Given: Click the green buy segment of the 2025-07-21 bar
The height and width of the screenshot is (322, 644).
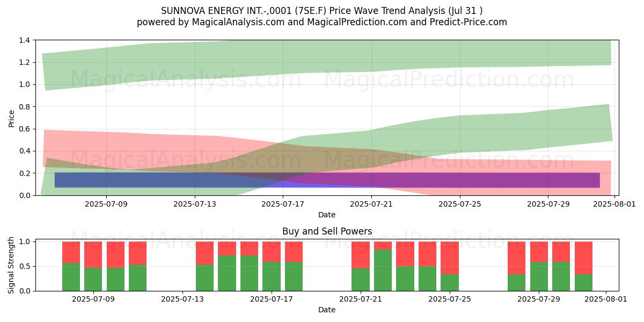Looking at the screenshot, I should [361, 280].
